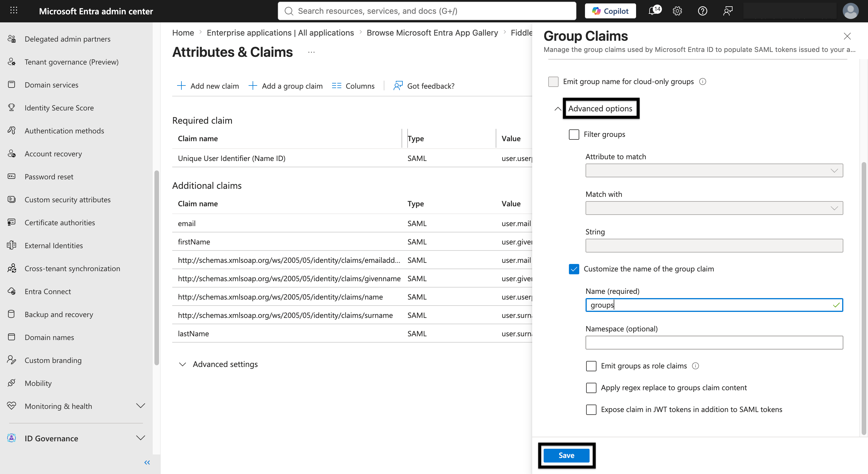The image size is (868, 474).
Task: Click the Namespace (optional) field
Action: pos(714,343)
